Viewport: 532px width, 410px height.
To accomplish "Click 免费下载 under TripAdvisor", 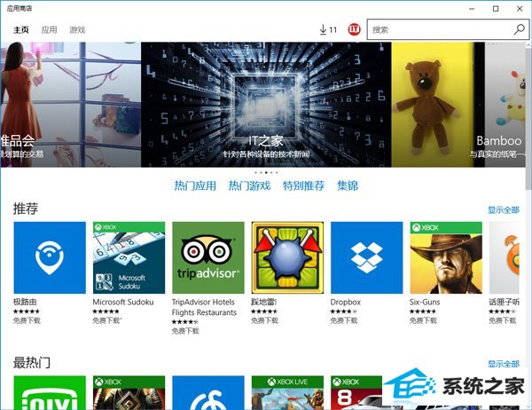I will [185, 331].
